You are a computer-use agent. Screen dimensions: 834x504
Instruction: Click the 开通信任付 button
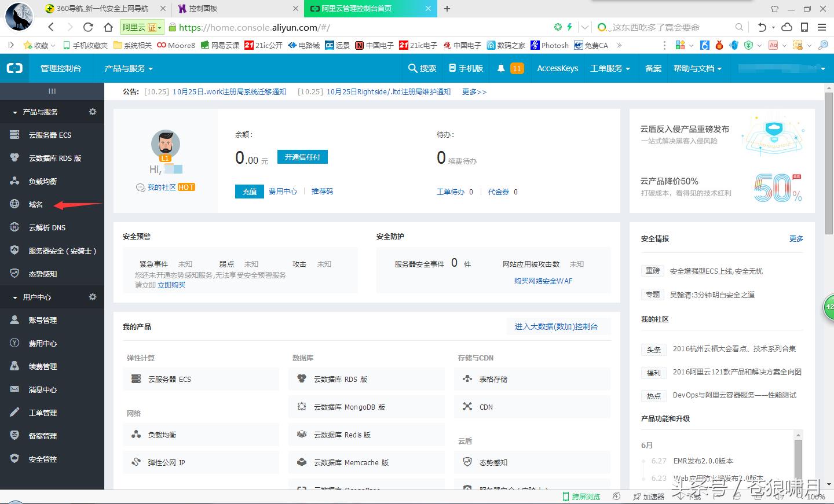pyautogui.click(x=302, y=156)
